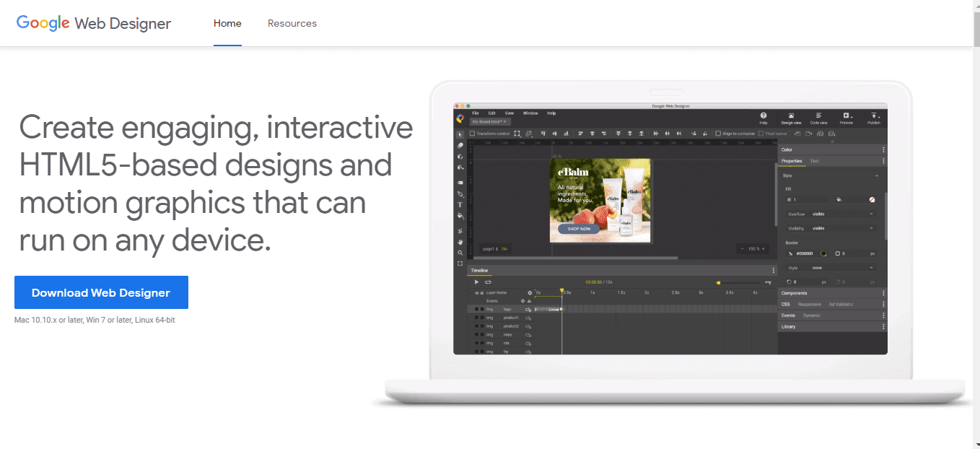Click the Preview icon
The image size is (980, 449).
click(845, 115)
